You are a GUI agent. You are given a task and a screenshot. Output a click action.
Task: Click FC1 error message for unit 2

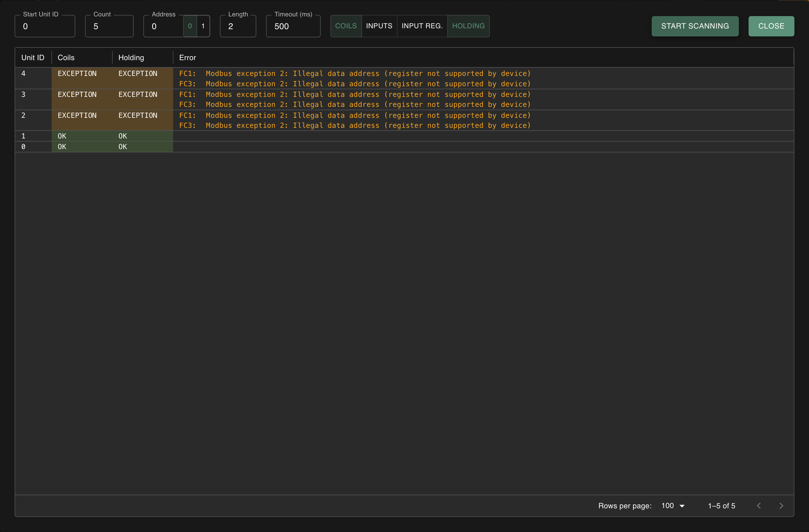pyautogui.click(x=354, y=115)
